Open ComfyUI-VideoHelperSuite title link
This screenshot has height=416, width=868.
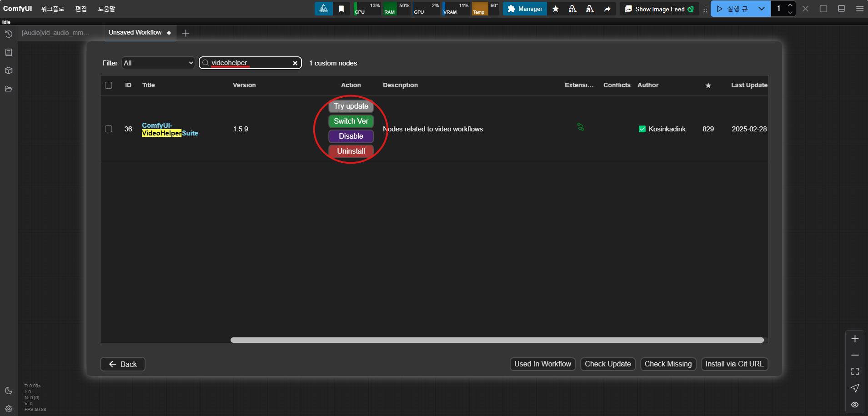pyautogui.click(x=170, y=129)
